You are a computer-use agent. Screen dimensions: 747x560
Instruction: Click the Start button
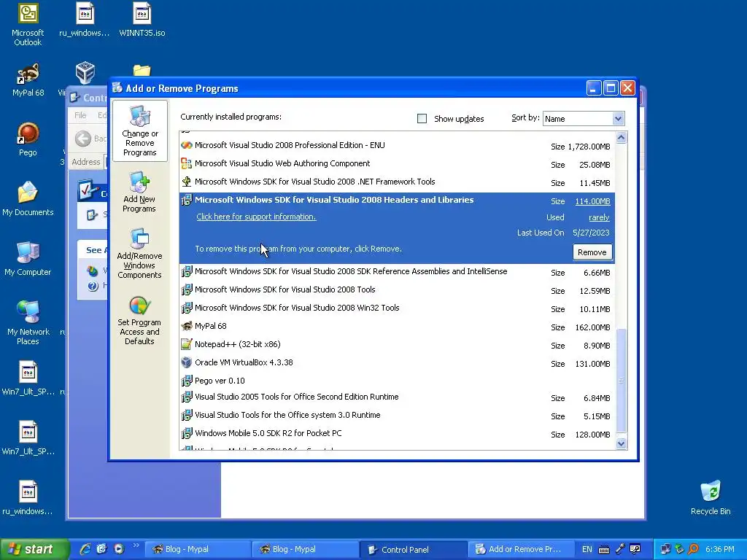[x=34, y=549]
